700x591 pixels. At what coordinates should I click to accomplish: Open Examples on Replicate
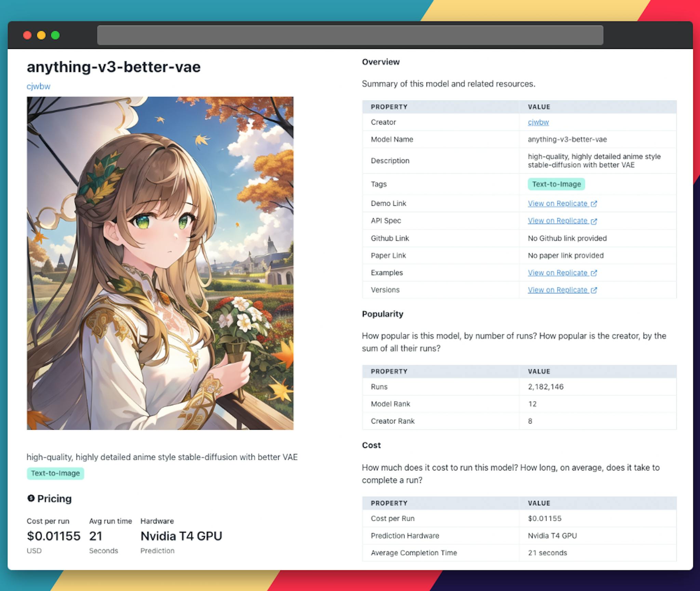click(x=562, y=273)
